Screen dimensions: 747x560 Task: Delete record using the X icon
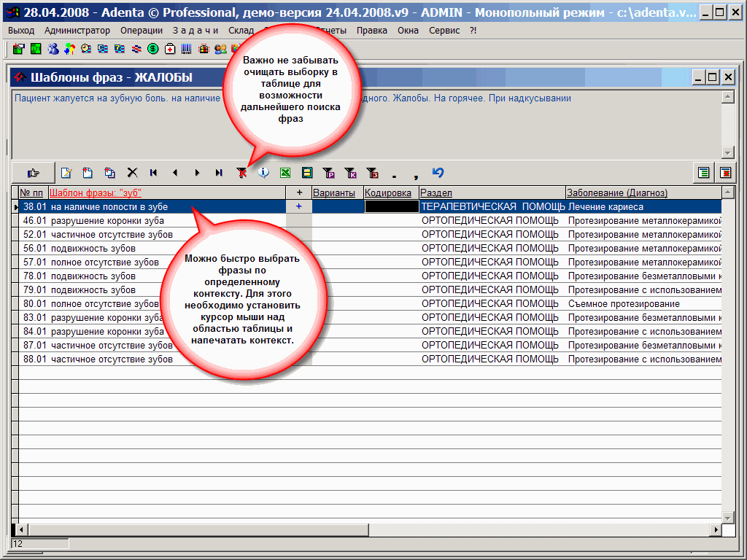point(132,173)
